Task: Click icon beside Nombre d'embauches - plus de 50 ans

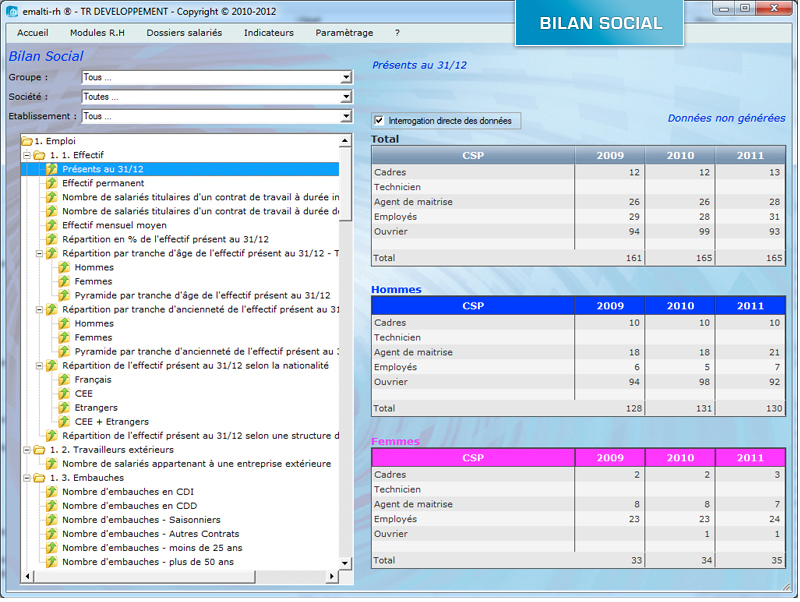Action: pyautogui.click(x=52, y=562)
